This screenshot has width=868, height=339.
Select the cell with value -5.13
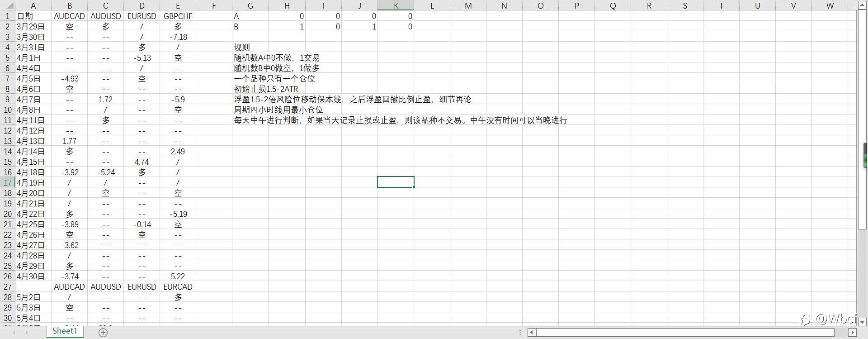click(x=142, y=57)
